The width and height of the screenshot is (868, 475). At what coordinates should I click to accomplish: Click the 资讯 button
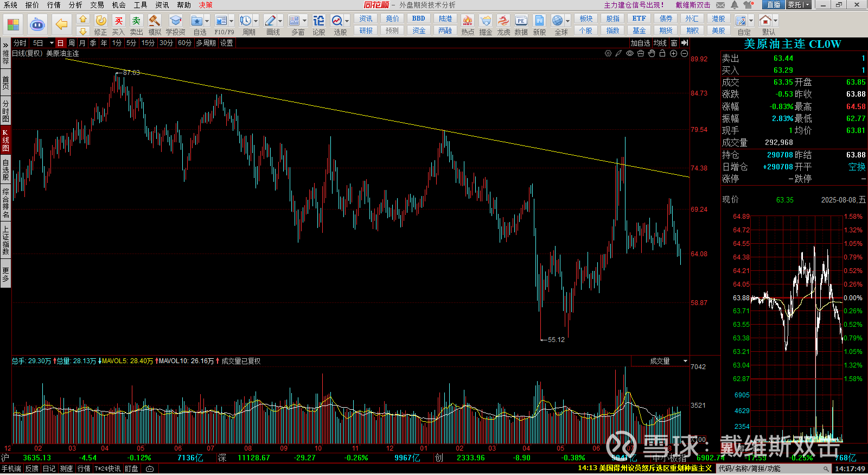pos(366,18)
